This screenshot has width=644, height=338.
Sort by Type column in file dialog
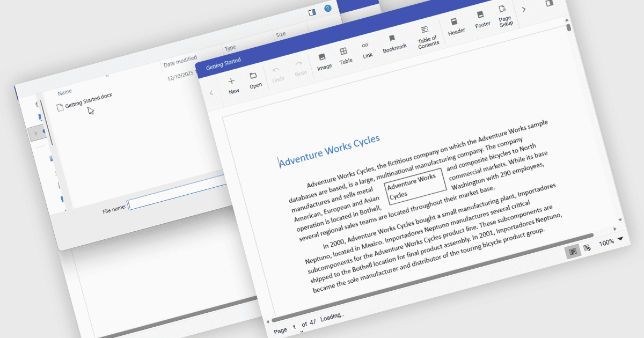pyautogui.click(x=231, y=48)
